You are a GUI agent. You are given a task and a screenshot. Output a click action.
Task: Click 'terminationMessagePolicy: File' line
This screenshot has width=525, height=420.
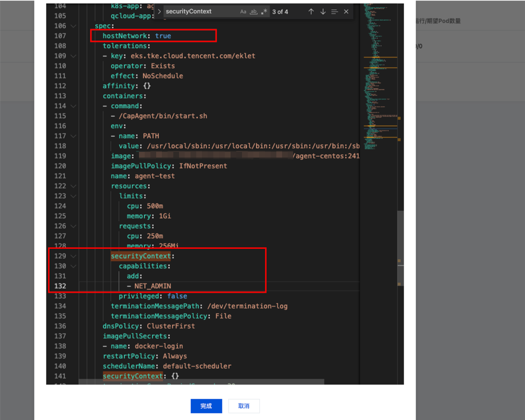(171, 316)
